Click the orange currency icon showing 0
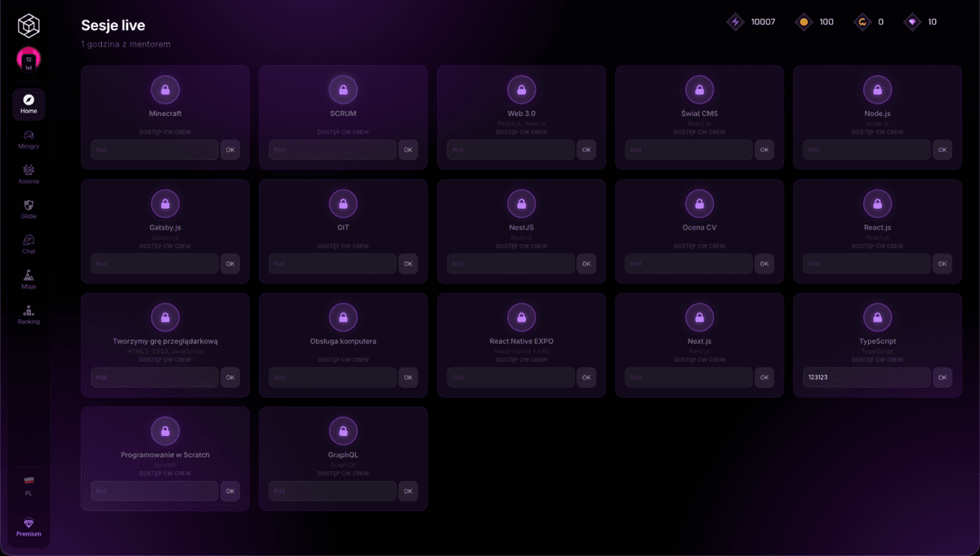 [862, 22]
